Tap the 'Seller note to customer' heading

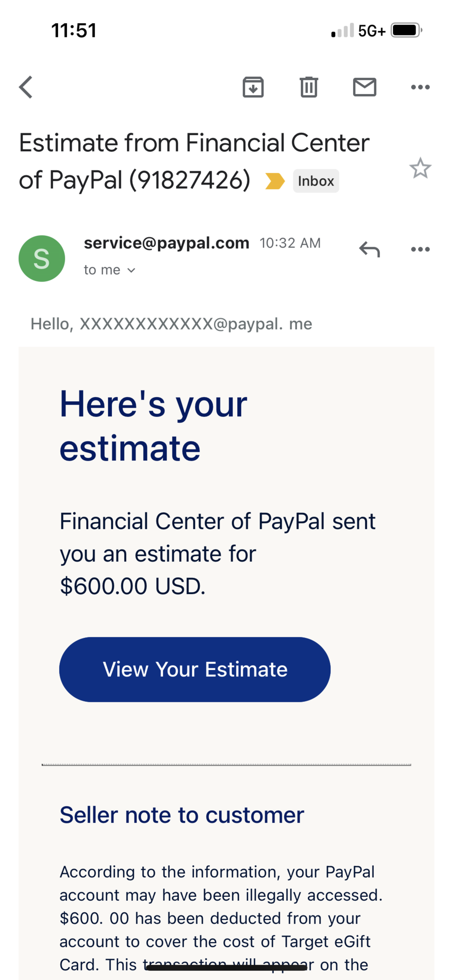(182, 815)
